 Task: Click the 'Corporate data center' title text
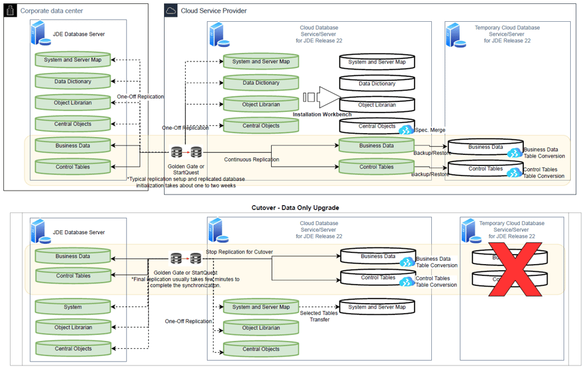click(52, 11)
